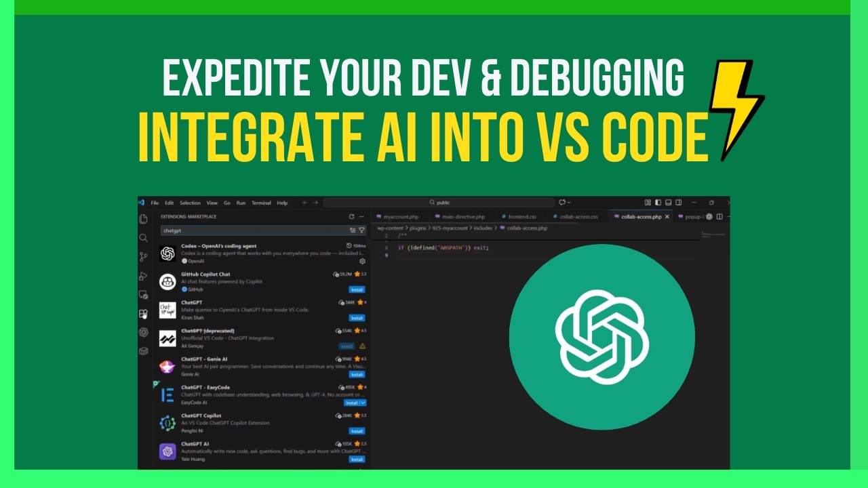Open the File menu
The width and height of the screenshot is (868, 488).
point(155,203)
